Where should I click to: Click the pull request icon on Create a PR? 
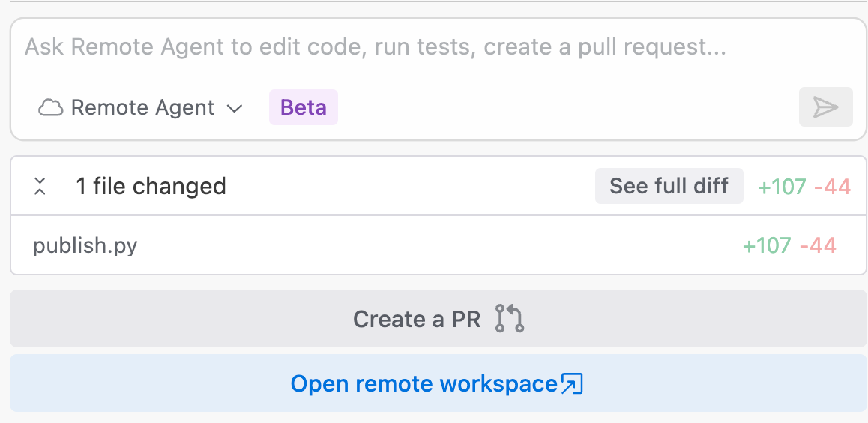coord(510,319)
